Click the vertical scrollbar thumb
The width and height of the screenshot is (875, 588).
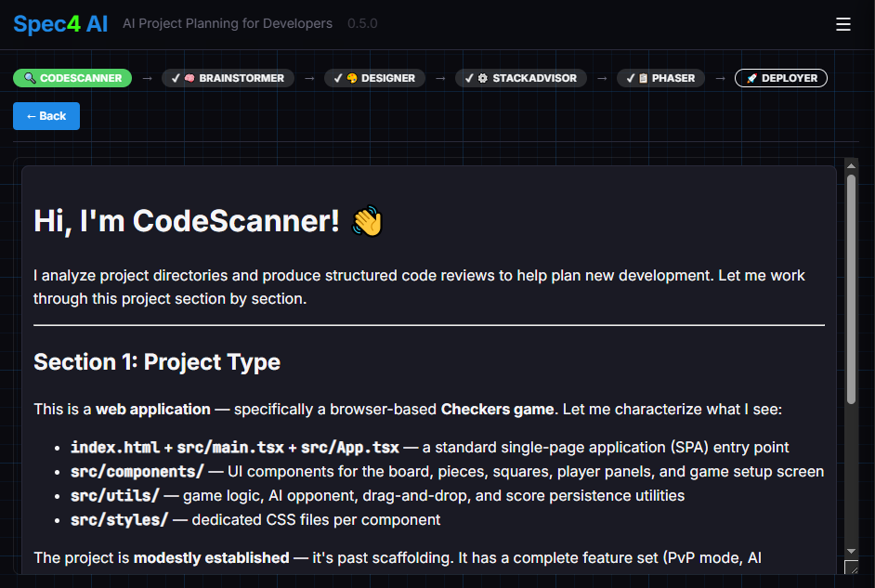pyautogui.click(x=851, y=289)
